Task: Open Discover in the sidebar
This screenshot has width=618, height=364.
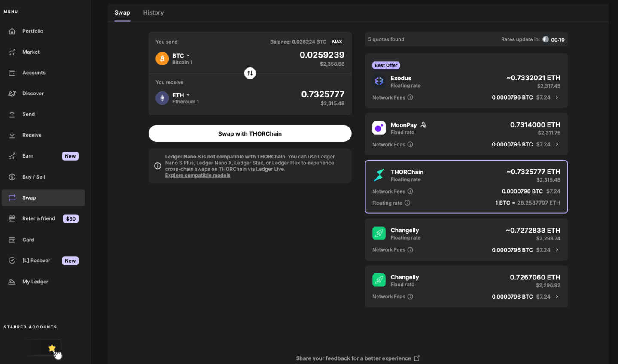Action: pos(33,94)
